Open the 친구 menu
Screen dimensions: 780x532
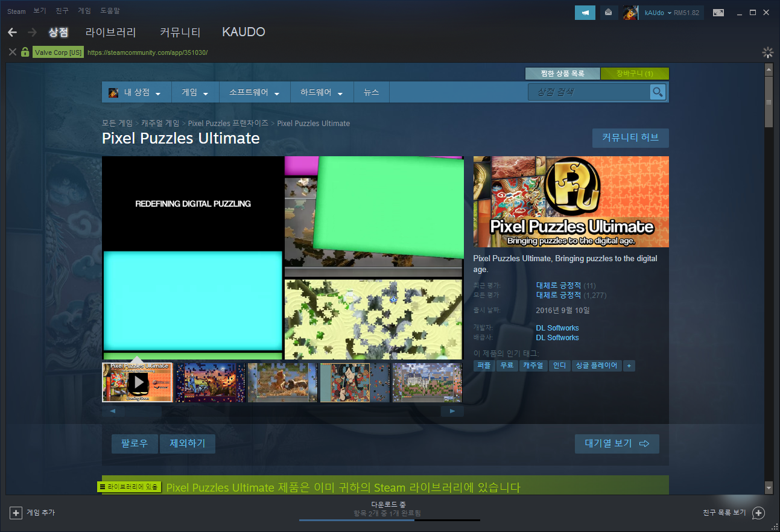[62, 11]
